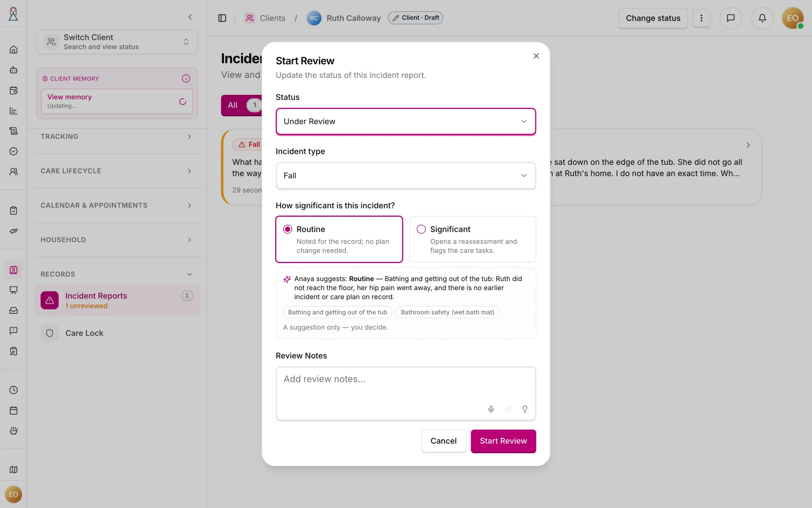Select the All incidents filter tab
This screenshot has width=812, height=508.
(241, 105)
